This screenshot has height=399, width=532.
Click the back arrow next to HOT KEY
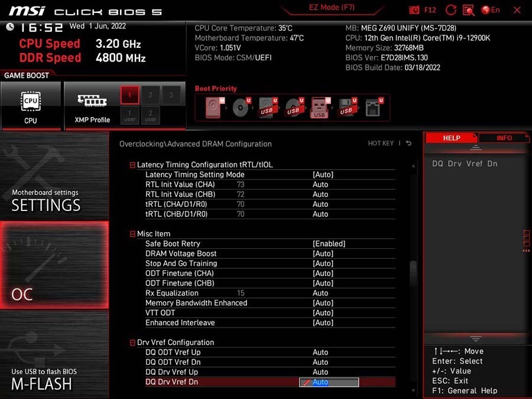coord(409,144)
